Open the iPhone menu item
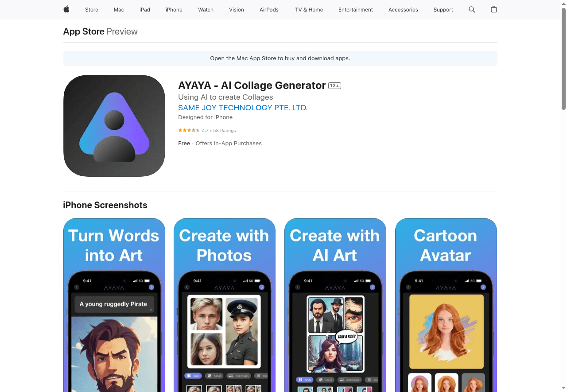 point(174,9)
